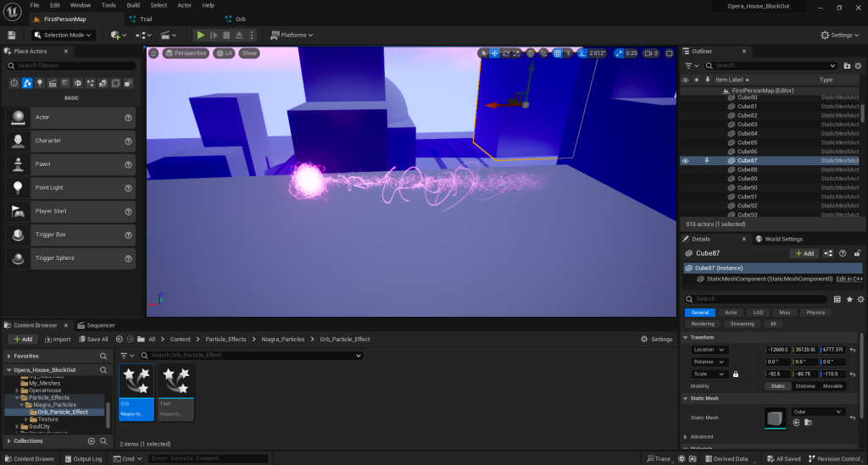The width and height of the screenshot is (868, 465).
Task: Collapse the Transform section
Action: [686, 337]
